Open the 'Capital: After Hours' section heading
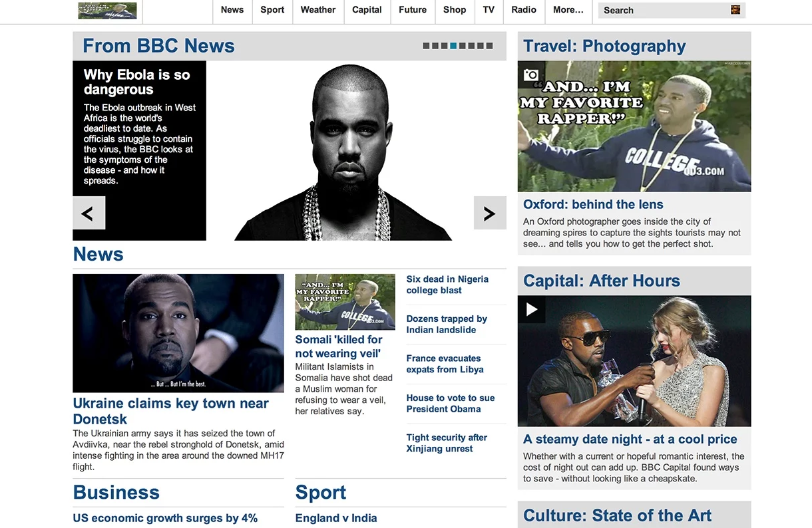 [x=602, y=281]
